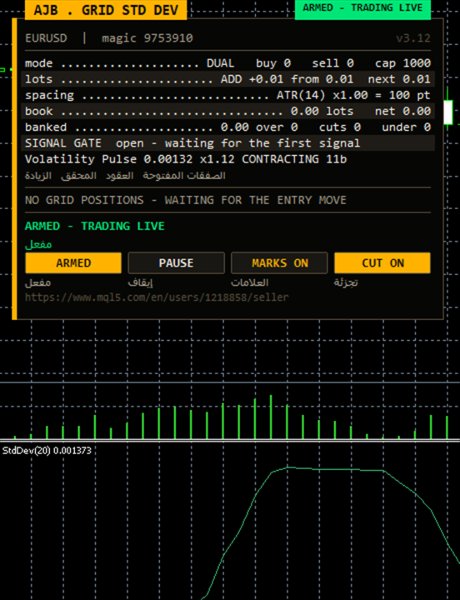This screenshot has height=600, width=460.
Task: Click the magic 9753910 value
Action: (147, 38)
